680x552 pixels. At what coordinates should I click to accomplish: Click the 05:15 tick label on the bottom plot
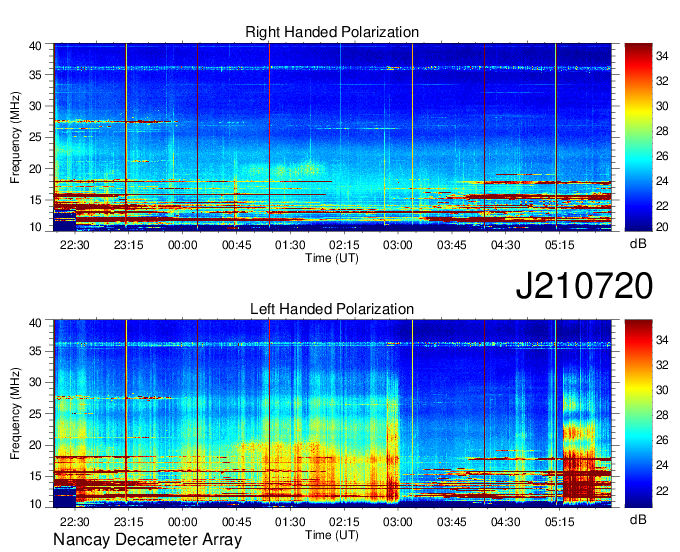click(559, 522)
